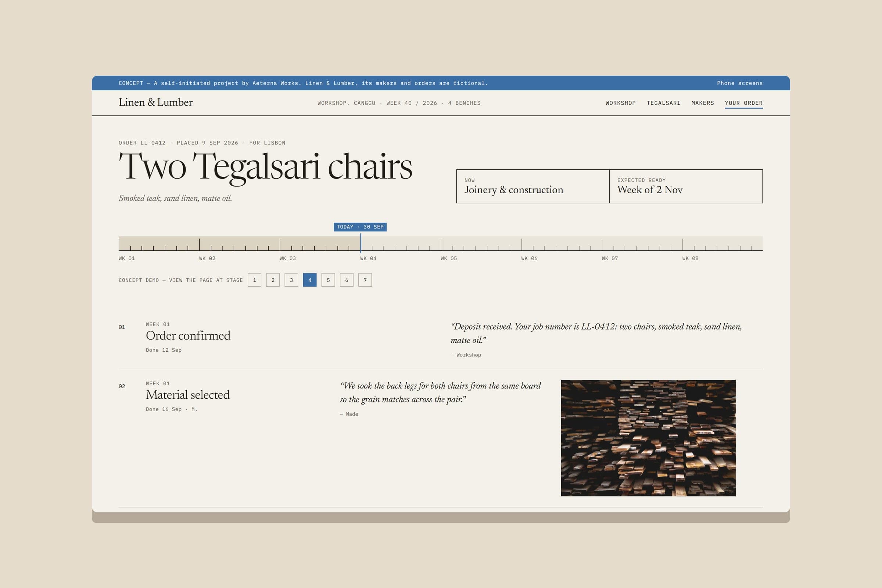Click the 'Smoked teak, sand linen, matte oil' subtitle
This screenshot has height=588, width=882.
[x=175, y=198]
